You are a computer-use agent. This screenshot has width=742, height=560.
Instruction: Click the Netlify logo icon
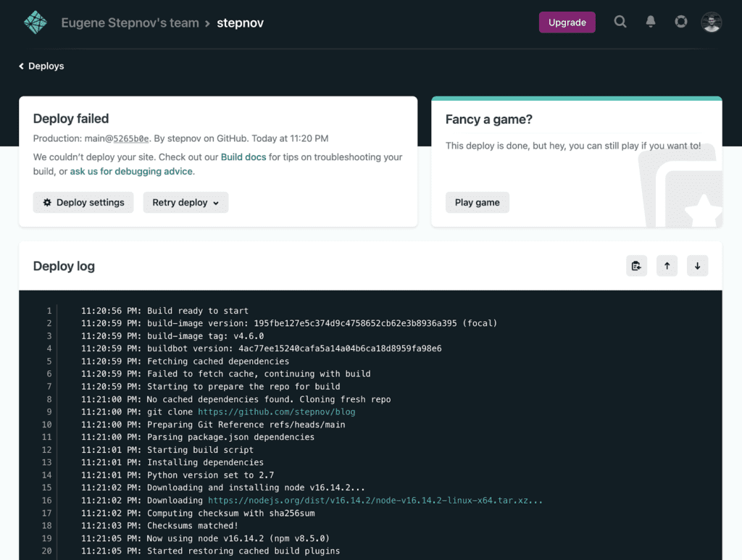point(36,22)
